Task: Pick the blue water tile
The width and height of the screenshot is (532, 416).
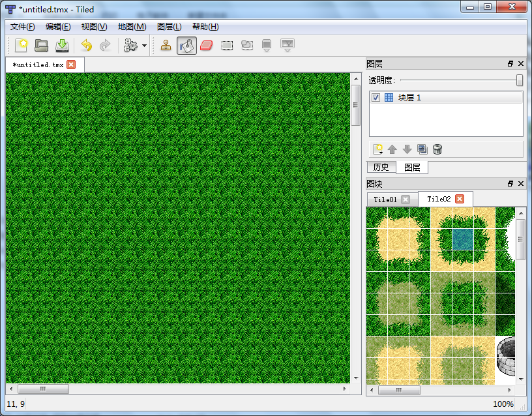Action: [x=463, y=239]
